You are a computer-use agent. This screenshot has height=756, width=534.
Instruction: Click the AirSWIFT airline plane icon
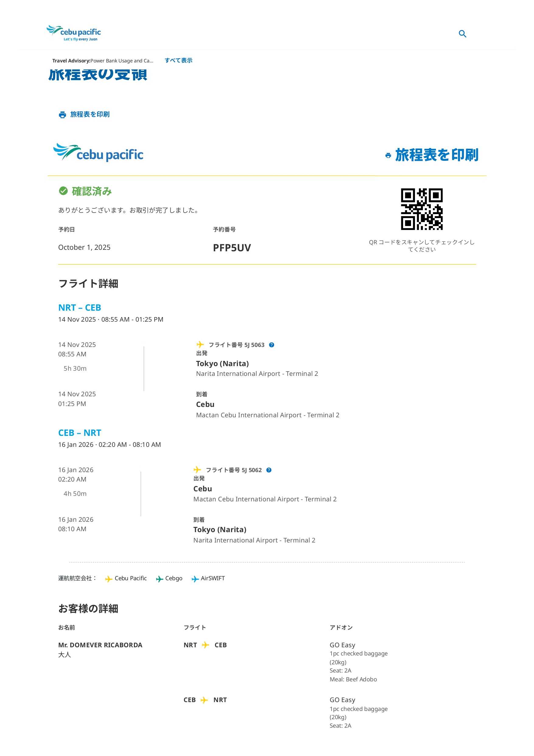pos(195,579)
